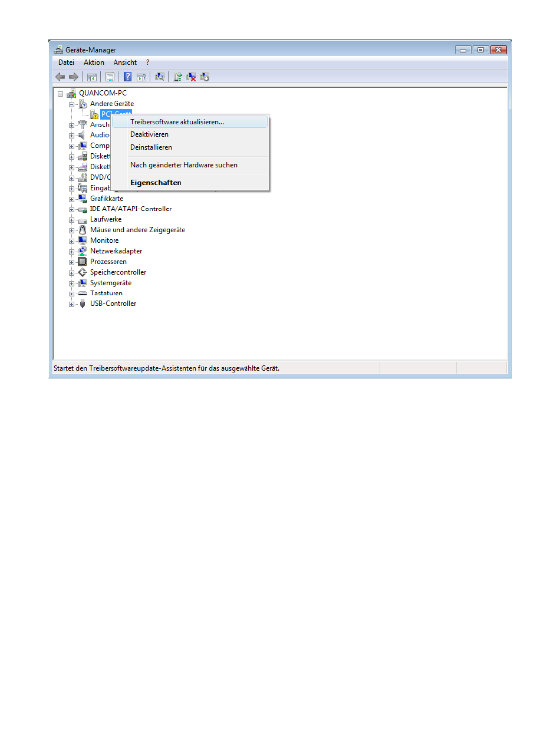Click the status bar text Startet den Treibersoftwareupdate-Assistenten
The image size is (560, 729).
[166, 368]
